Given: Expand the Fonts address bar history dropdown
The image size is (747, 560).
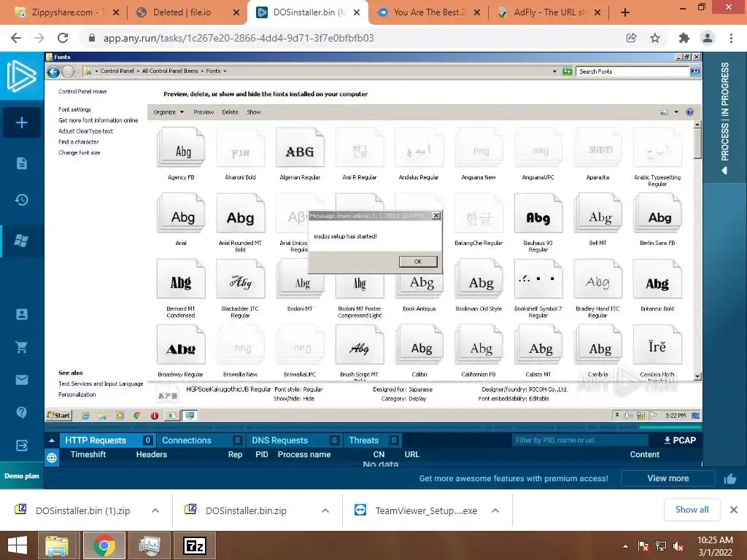Looking at the screenshot, I should click(x=554, y=71).
